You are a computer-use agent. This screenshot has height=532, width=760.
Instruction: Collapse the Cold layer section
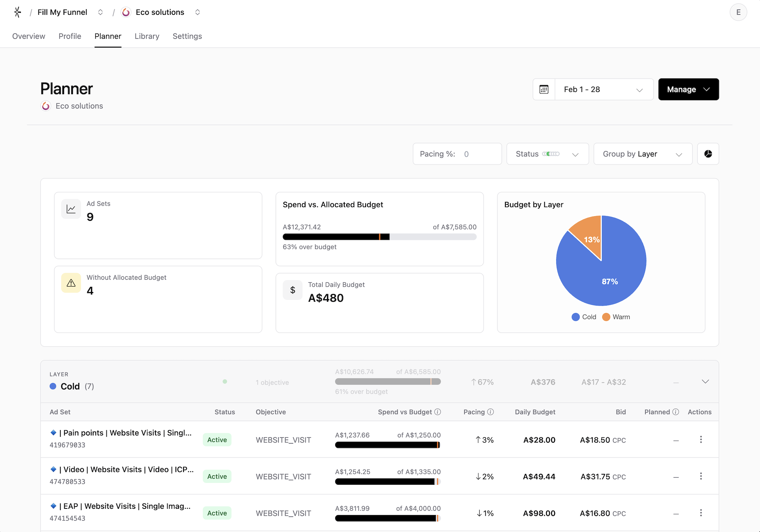click(705, 382)
